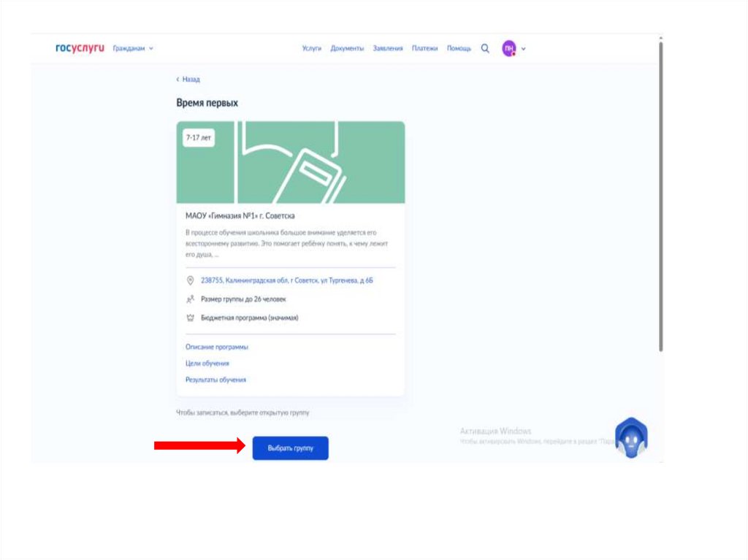Image resolution: width=748 pixels, height=560 pixels.
Task: Open the Тургенева address link
Action: pyautogui.click(x=286, y=280)
